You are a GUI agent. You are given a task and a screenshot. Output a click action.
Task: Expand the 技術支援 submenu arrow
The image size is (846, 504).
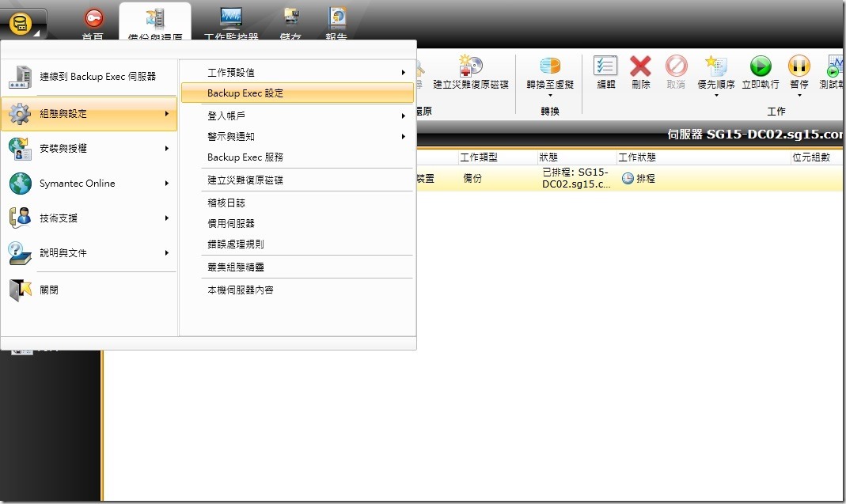[167, 218]
